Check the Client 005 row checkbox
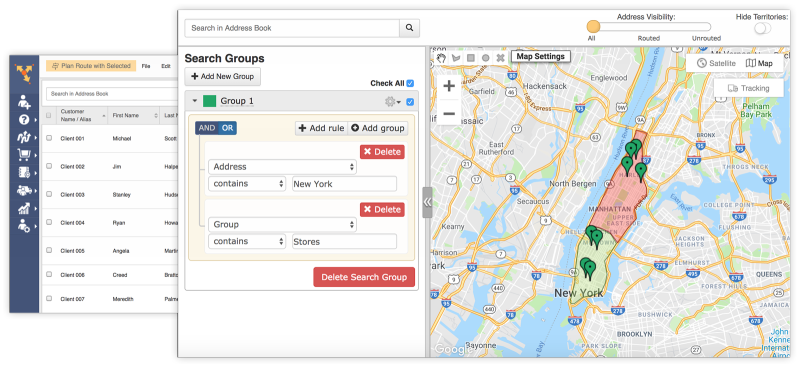The height and width of the screenshot is (370, 800). (49, 251)
